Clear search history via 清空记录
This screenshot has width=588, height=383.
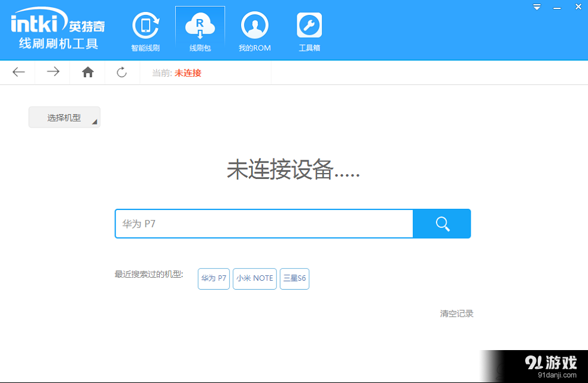[456, 314]
